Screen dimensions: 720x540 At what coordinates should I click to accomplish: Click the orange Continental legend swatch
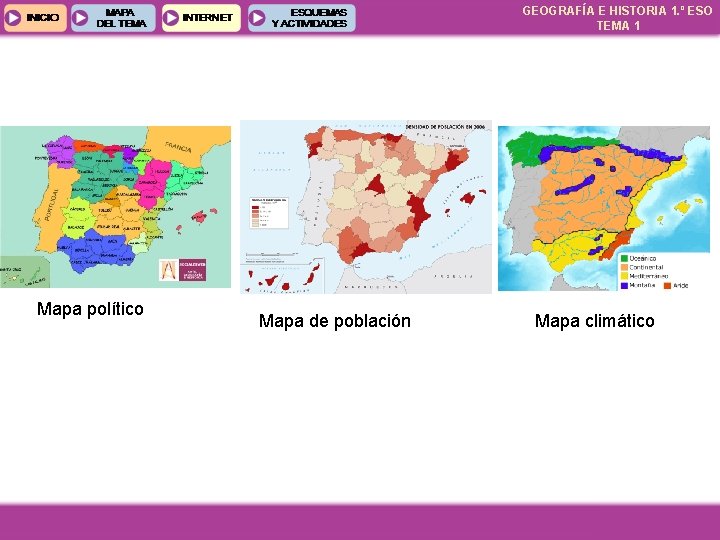tap(624, 267)
